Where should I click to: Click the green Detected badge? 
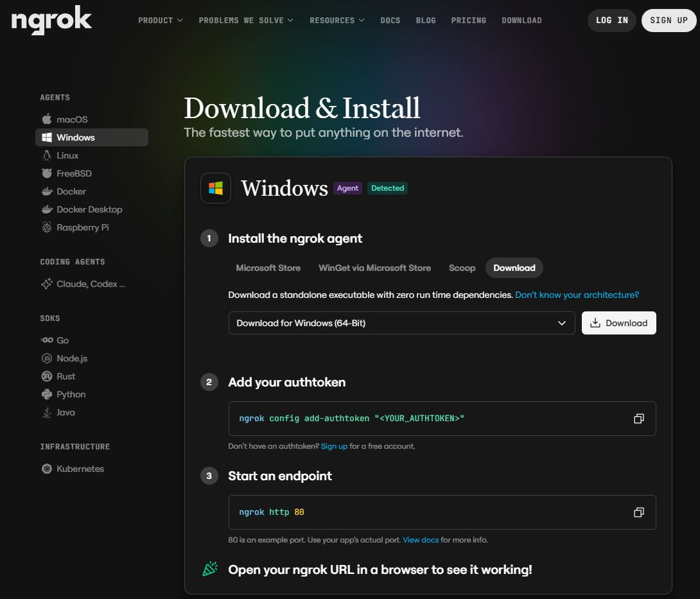(x=387, y=188)
